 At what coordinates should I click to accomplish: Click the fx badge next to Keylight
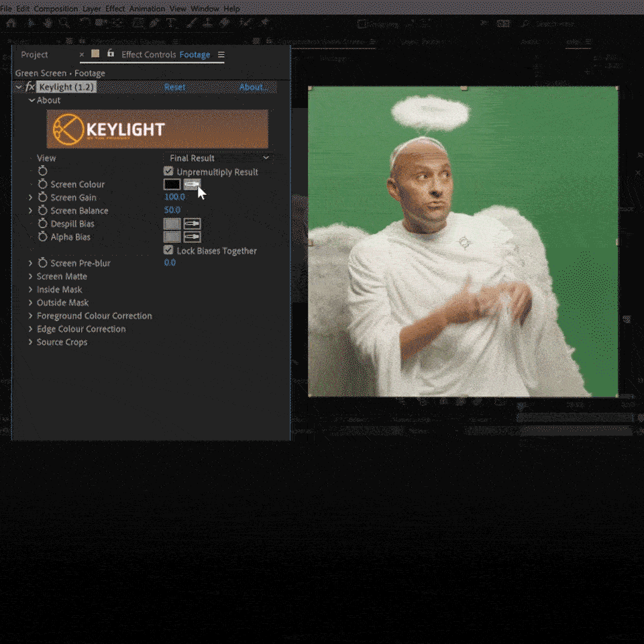click(x=30, y=87)
